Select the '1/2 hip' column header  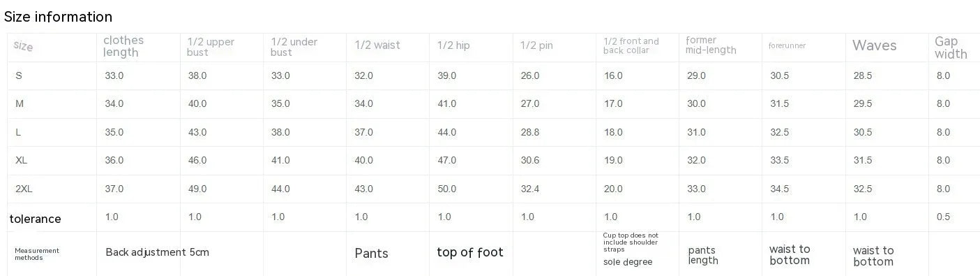click(x=453, y=45)
